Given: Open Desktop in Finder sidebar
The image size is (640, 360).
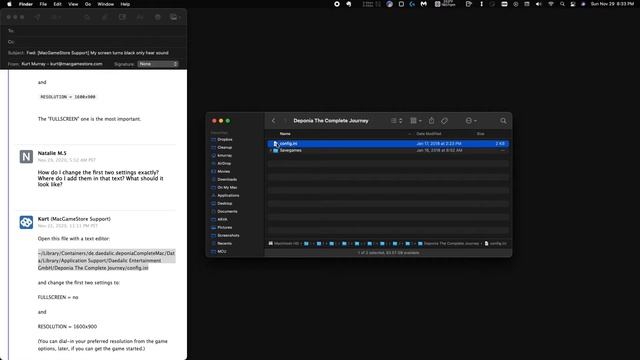Looking at the screenshot, I should coord(224,204).
